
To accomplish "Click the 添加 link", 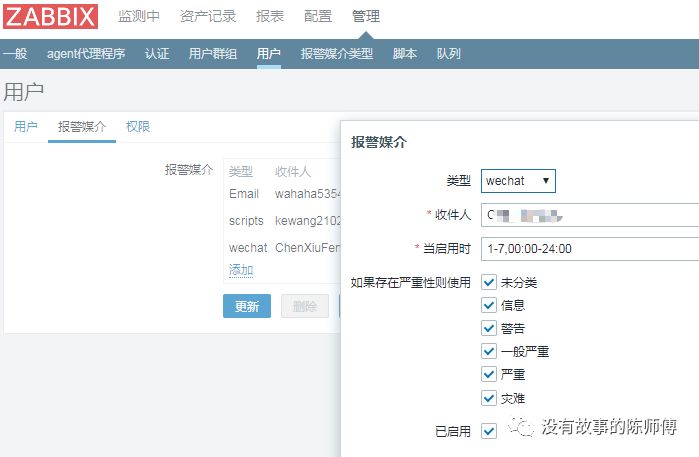I will [241, 270].
